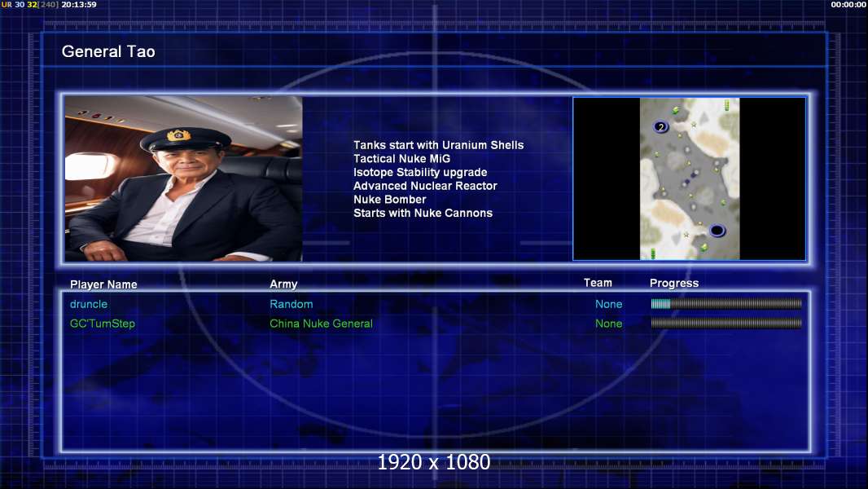868x489 pixels.
Task: Click start position marker 2 on the map
Action: (x=660, y=127)
